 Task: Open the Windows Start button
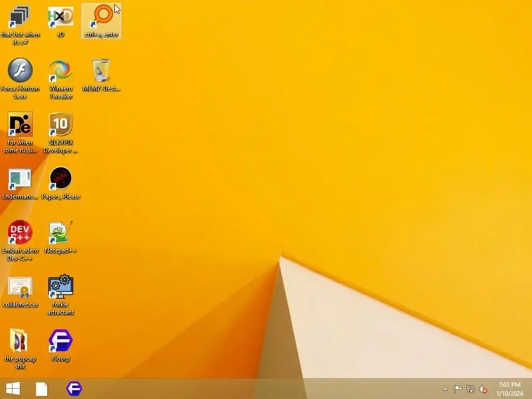13,389
